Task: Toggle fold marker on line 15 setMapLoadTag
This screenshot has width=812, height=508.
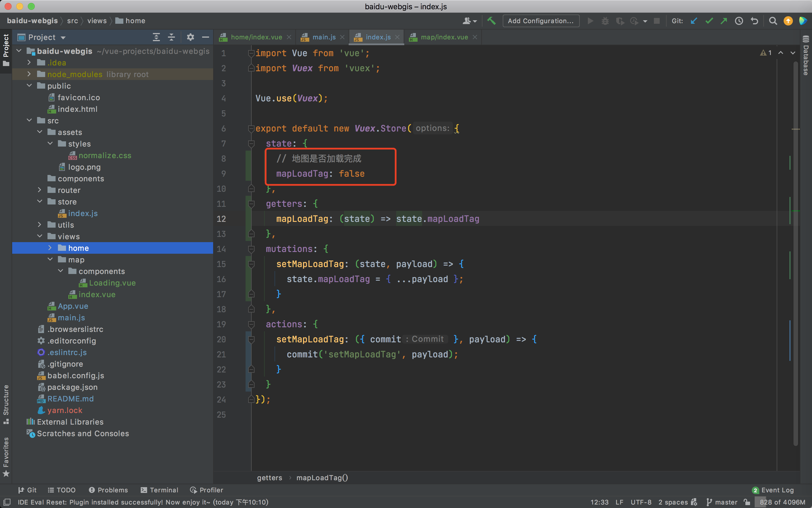Action: point(251,264)
